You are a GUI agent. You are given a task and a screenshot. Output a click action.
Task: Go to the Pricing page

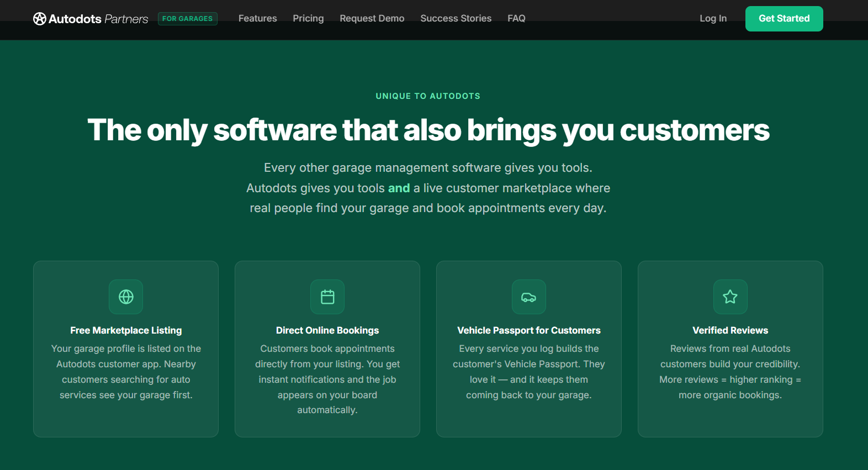click(x=308, y=18)
